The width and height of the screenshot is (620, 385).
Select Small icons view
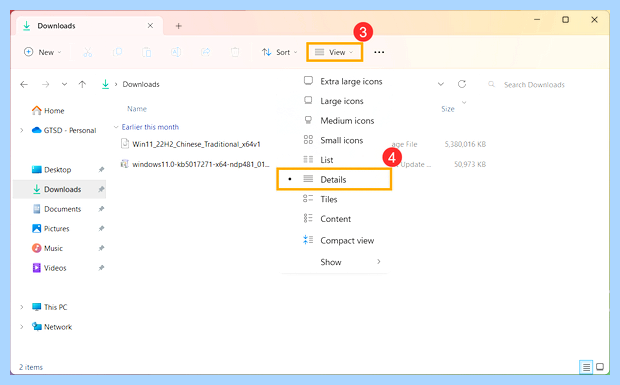pyautogui.click(x=333, y=140)
